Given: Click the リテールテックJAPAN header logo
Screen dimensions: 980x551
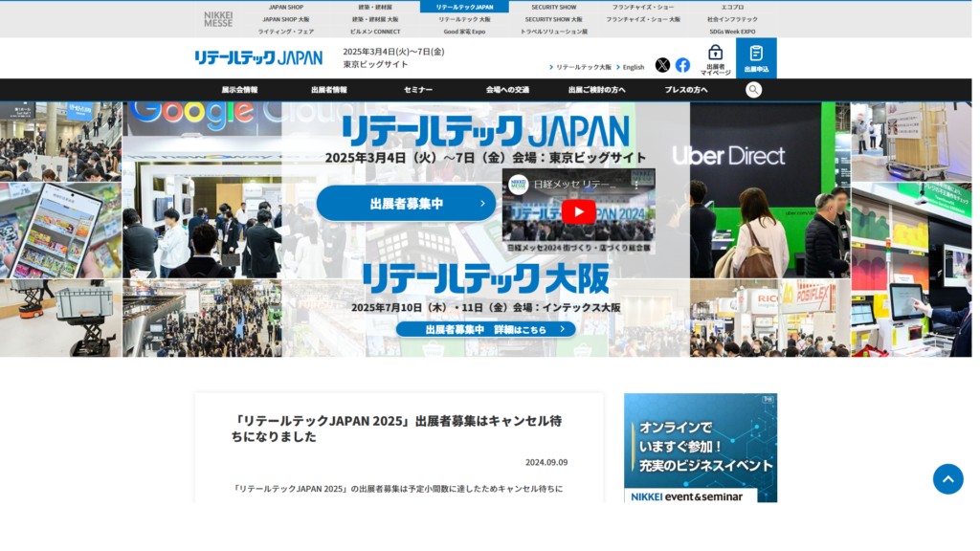Looking at the screenshot, I should (260, 58).
